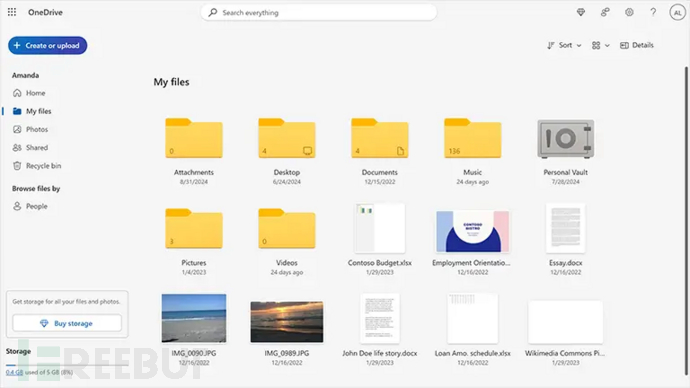
Task: Select My files in sidebar
Action: (32, 111)
